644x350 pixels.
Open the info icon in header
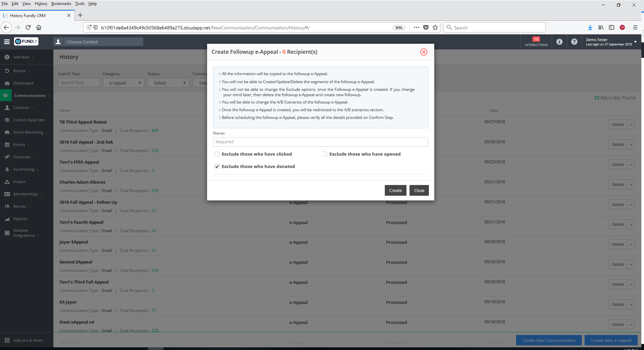[559, 42]
